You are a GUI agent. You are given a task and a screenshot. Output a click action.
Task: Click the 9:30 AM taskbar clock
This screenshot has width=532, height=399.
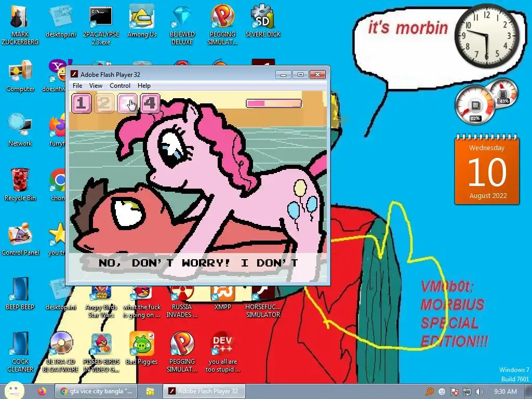(505, 392)
